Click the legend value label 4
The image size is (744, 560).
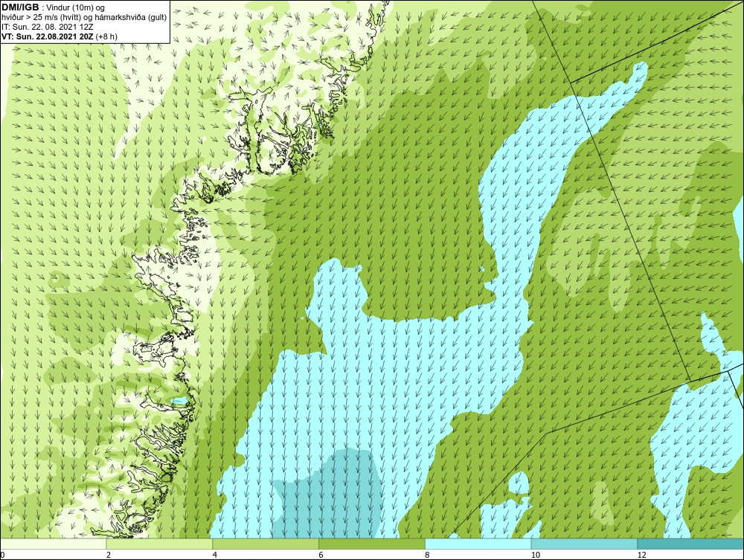coord(215,555)
